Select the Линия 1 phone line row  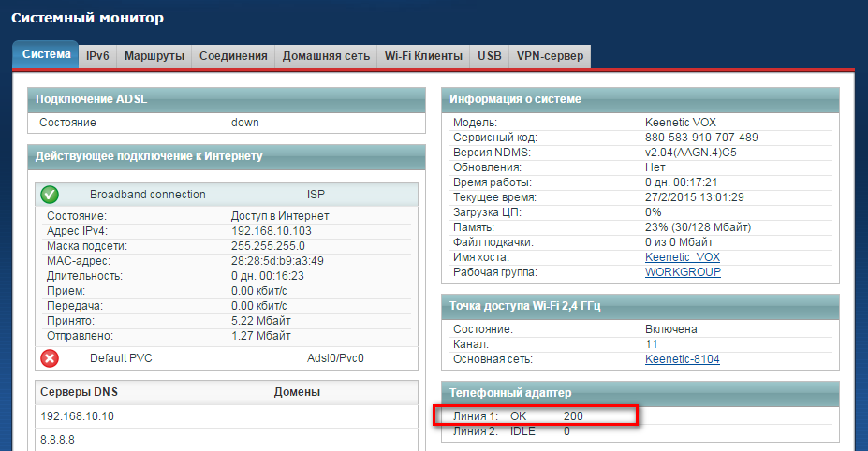(x=535, y=415)
